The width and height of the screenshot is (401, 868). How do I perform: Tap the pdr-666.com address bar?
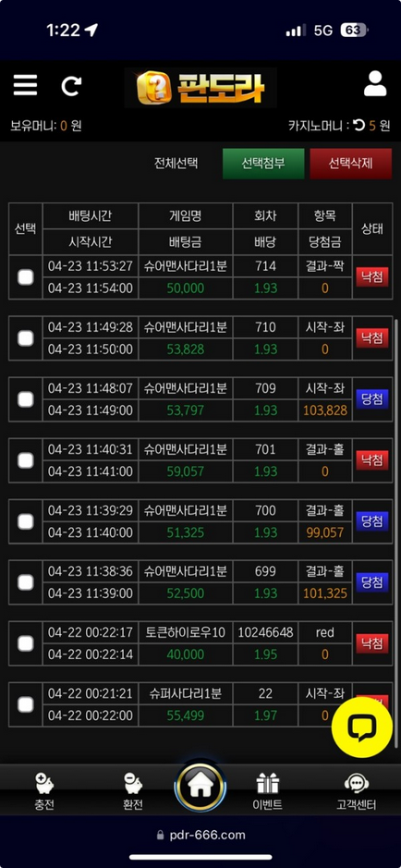200,835
